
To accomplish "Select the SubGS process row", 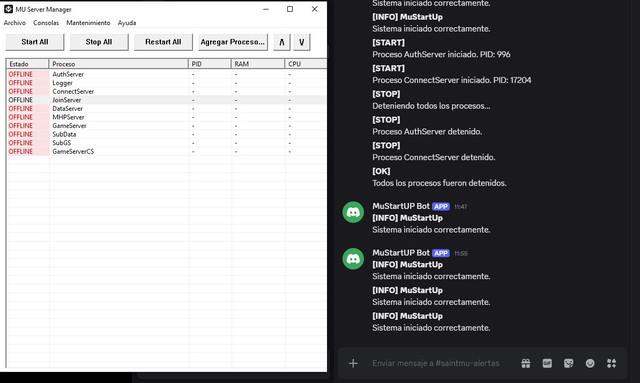I will click(167, 143).
